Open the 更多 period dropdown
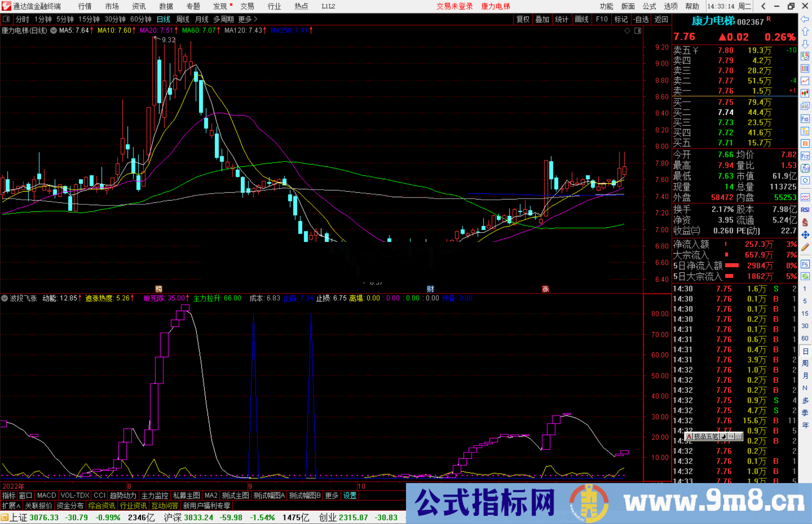812x524 pixels. pyautogui.click(x=244, y=19)
